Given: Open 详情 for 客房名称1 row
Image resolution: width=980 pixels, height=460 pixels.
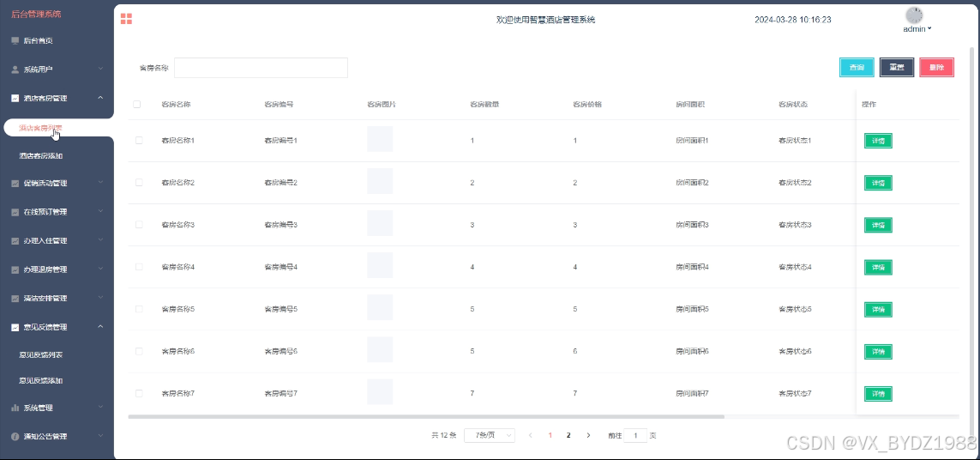Looking at the screenshot, I should click(x=878, y=141).
